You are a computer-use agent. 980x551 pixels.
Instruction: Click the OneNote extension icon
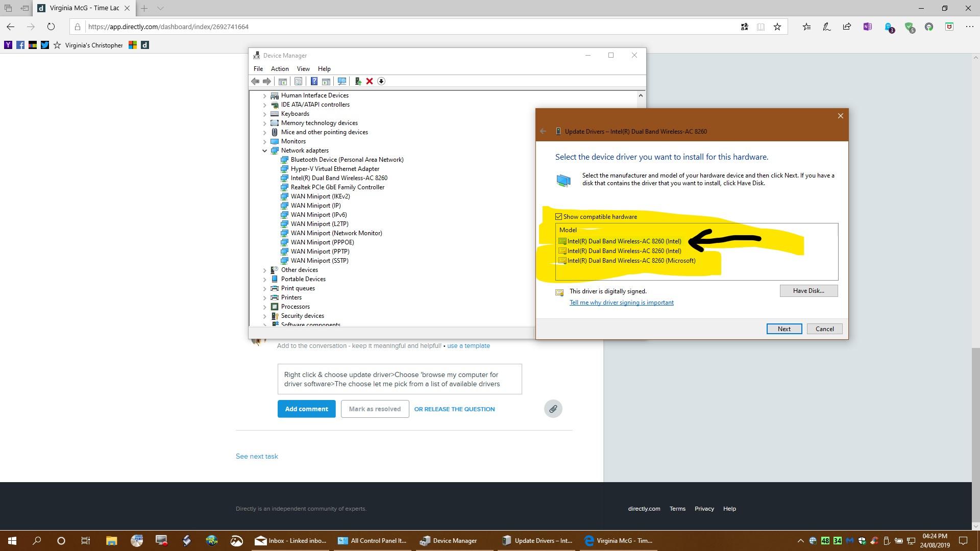pos(867,27)
